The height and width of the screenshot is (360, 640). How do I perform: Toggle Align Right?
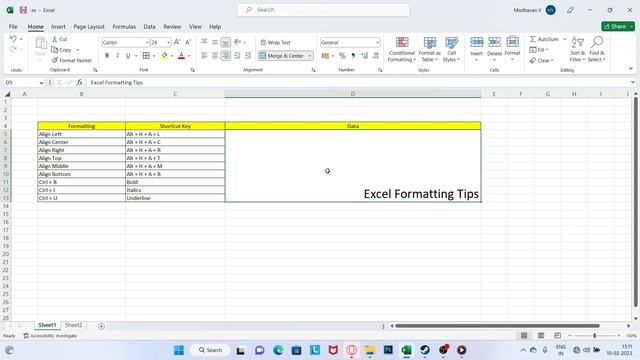(x=225, y=56)
